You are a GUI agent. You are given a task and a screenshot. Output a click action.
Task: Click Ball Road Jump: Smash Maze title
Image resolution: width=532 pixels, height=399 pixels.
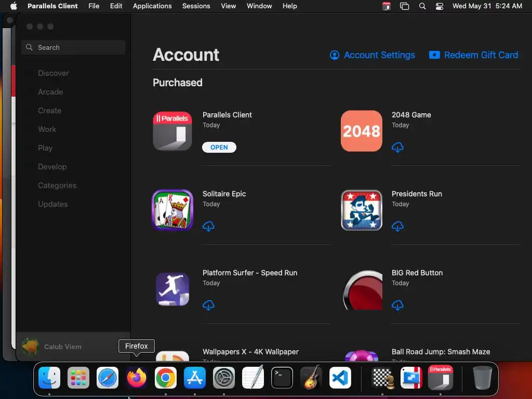click(441, 352)
